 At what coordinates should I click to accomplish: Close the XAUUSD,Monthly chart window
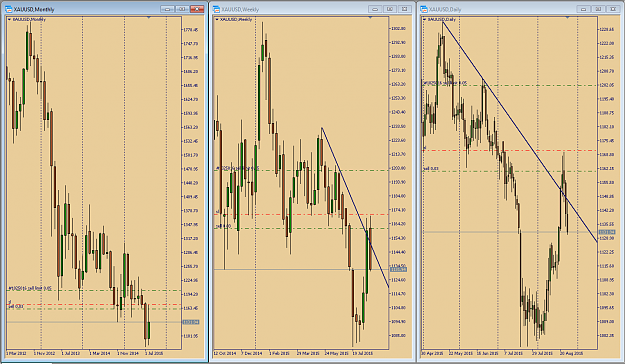click(197, 9)
